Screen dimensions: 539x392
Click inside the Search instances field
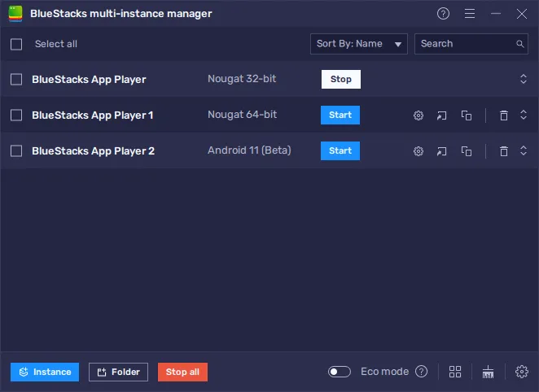(464, 44)
